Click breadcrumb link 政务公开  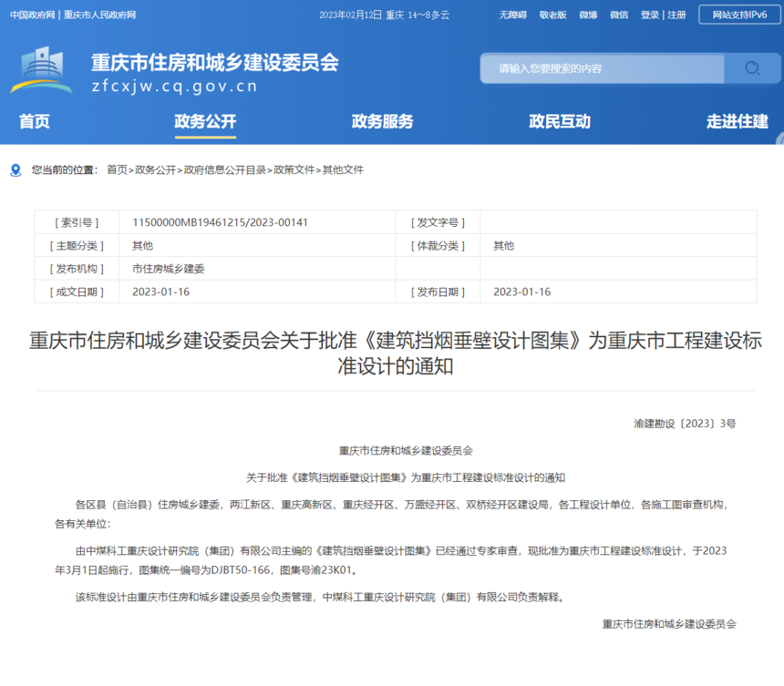coord(156,169)
